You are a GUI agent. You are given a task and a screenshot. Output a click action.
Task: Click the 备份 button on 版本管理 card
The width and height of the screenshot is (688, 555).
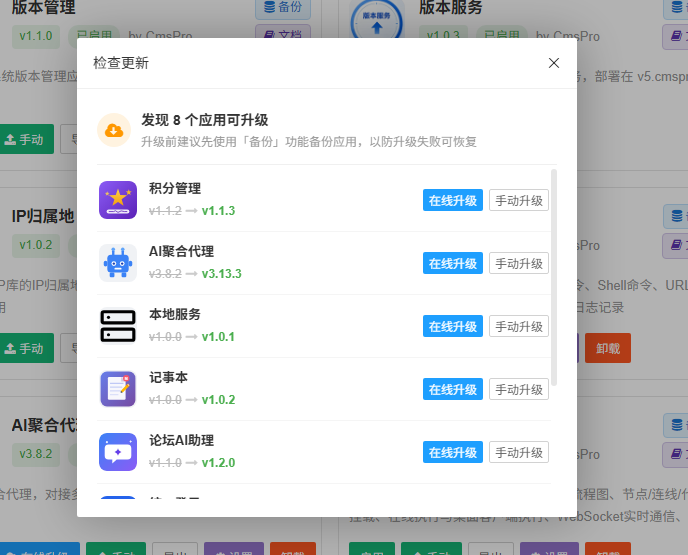point(283,7)
